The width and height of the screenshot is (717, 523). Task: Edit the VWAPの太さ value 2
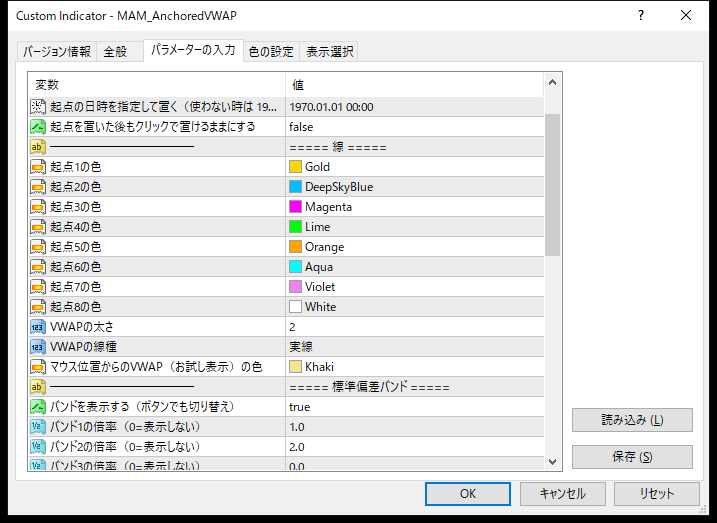414,327
